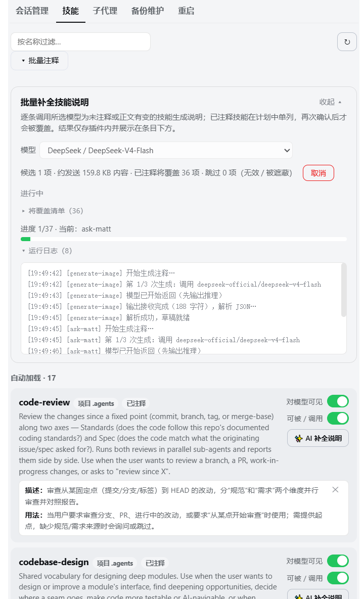Toggle 对模型可见 for code-review

coord(338,401)
